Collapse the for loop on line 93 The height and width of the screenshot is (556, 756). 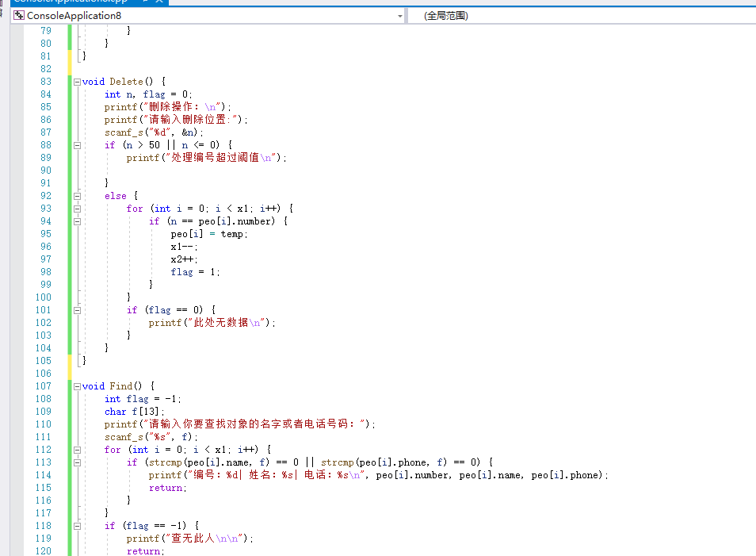(77, 209)
